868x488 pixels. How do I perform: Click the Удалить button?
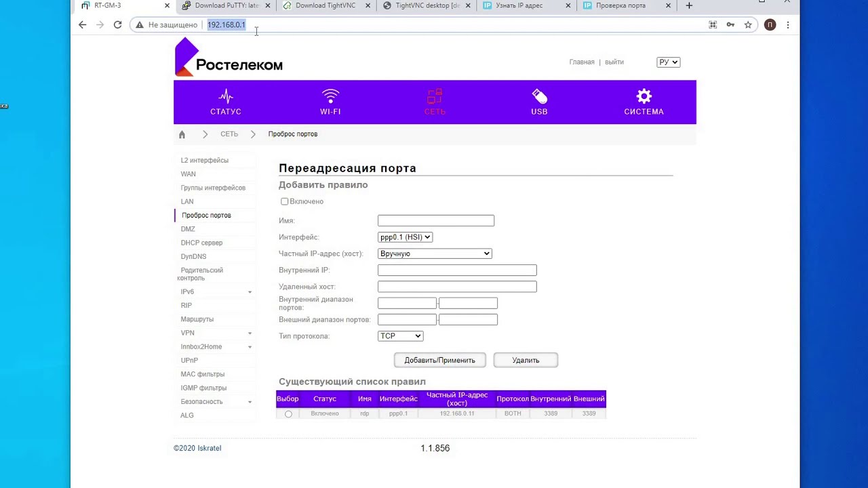click(x=526, y=361)
